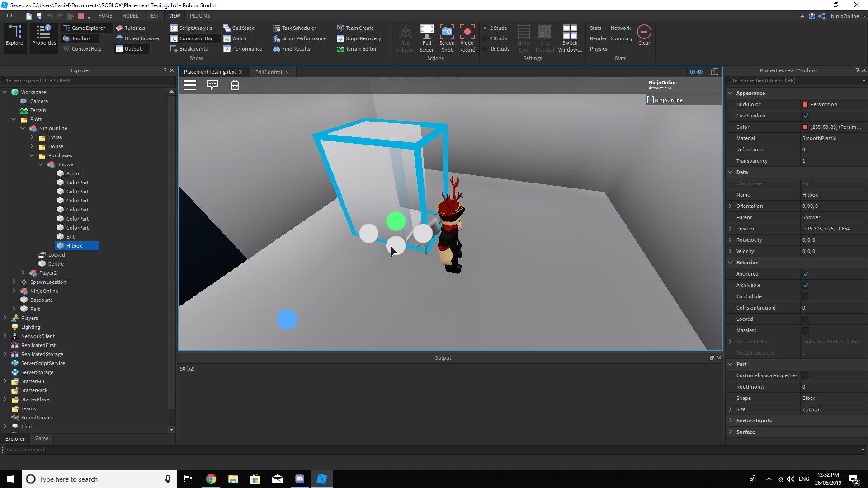The image size is (868, 488).
Task: Expand the Orientation property
Action: point(731,206)
